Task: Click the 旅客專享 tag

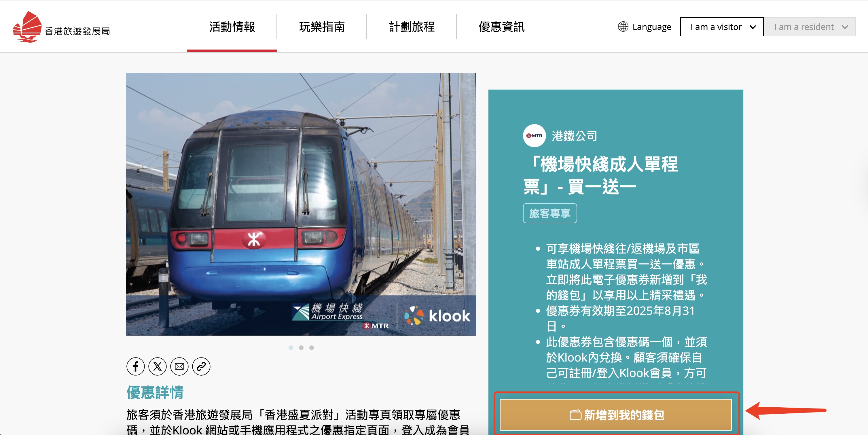Action: point(550,213)
